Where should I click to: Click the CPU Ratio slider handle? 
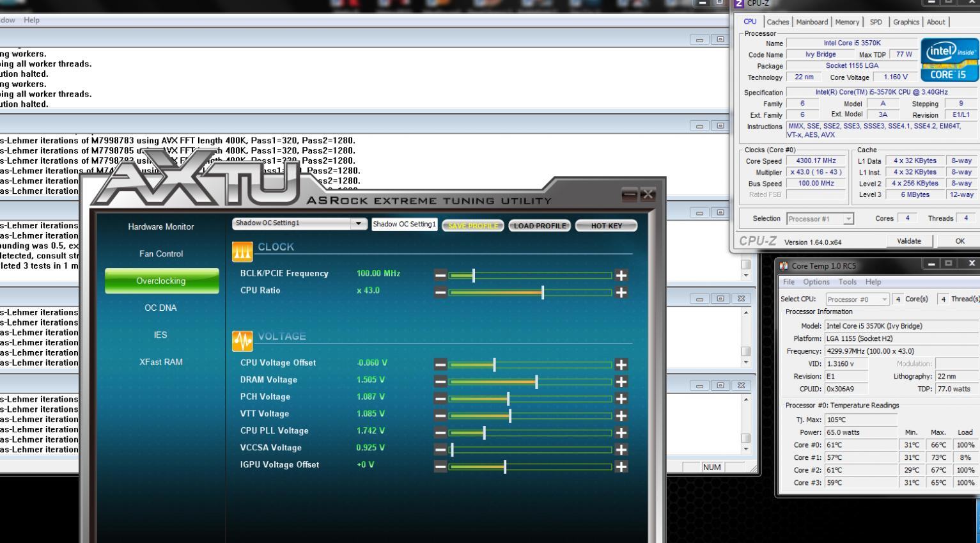[543, 293]
